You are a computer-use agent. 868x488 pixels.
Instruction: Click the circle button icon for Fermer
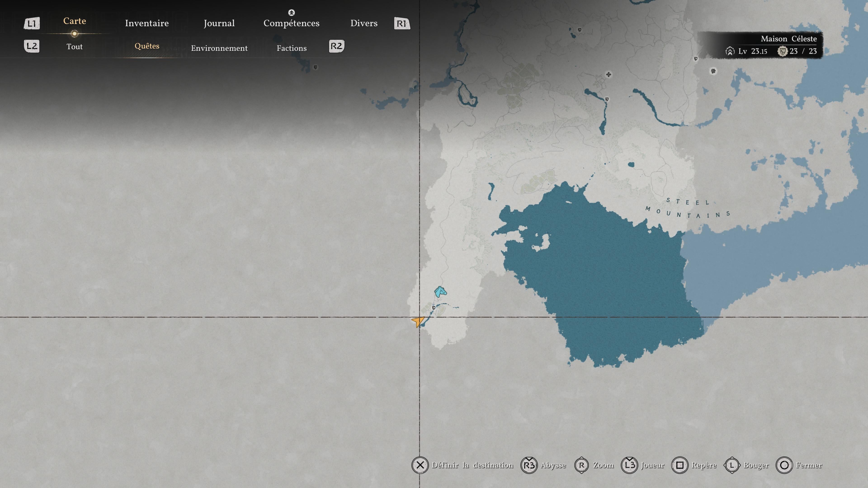(784, 465)
